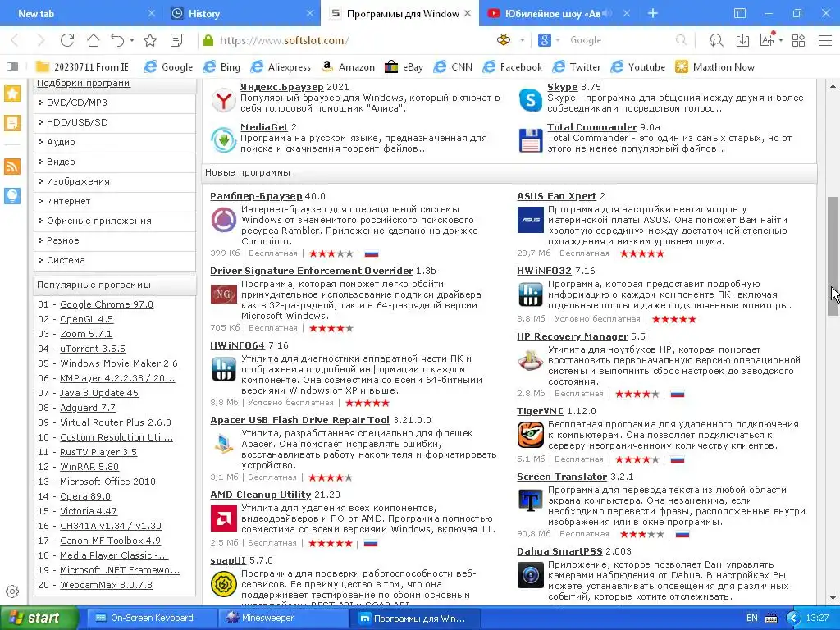
Task: Open the Facebook bookmark
Action: [x=512, y=67]
